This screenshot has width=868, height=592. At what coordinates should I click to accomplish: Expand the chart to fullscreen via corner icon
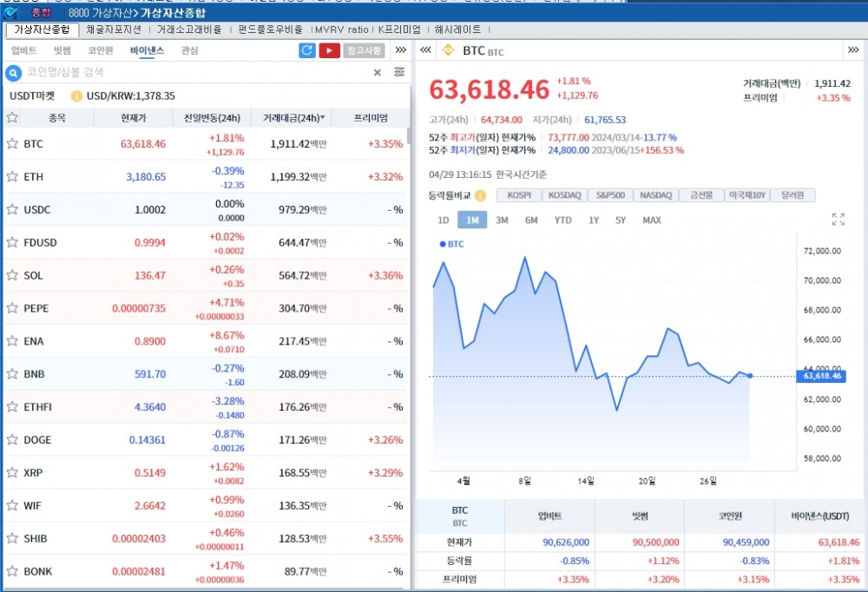837,220
